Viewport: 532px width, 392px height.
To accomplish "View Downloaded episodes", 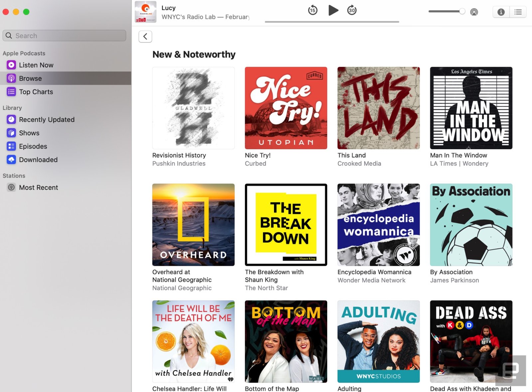I will click(x=66, y=160).
